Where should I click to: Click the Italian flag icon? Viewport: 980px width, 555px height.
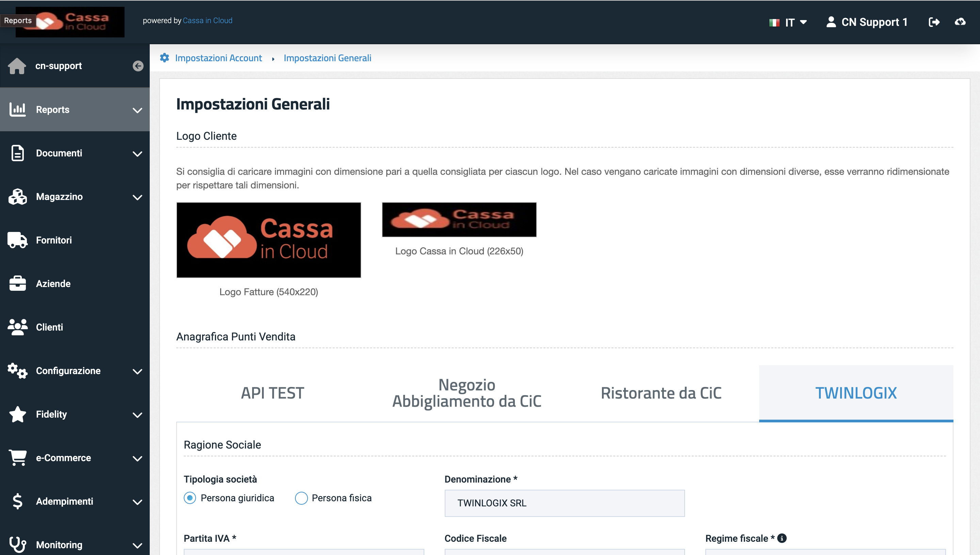click(x=774, y=22)
